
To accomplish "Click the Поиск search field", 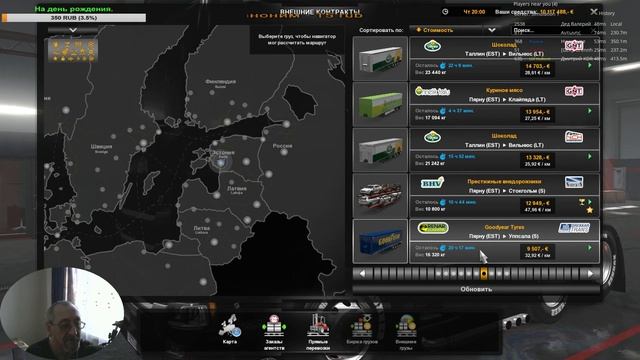I will click(552, 30).
